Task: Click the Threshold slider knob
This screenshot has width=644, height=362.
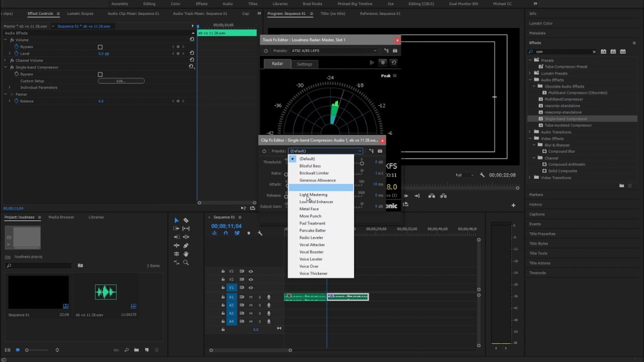Action: tap(362, 163)
